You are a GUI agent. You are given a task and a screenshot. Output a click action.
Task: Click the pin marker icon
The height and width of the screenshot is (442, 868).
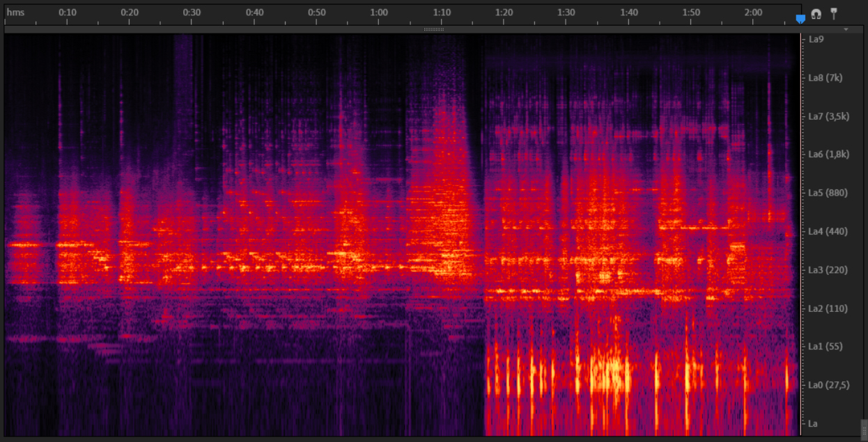[x=833, y=13]
